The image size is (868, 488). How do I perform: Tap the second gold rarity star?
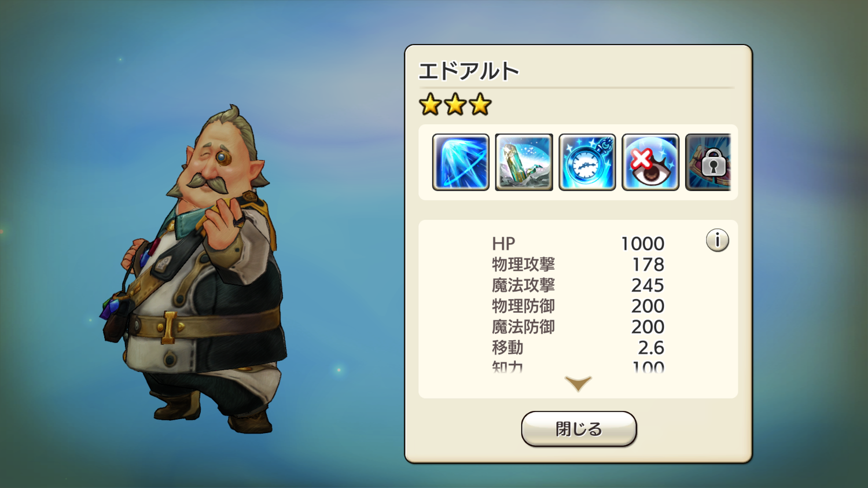tap(455, 105)
